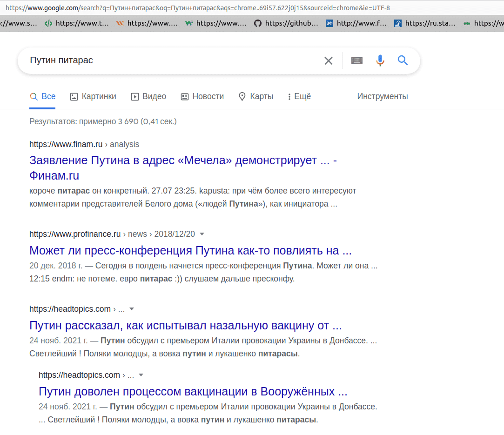504x435 pixels.
Task: Open the green w3 bookmark
Action: 216,23
